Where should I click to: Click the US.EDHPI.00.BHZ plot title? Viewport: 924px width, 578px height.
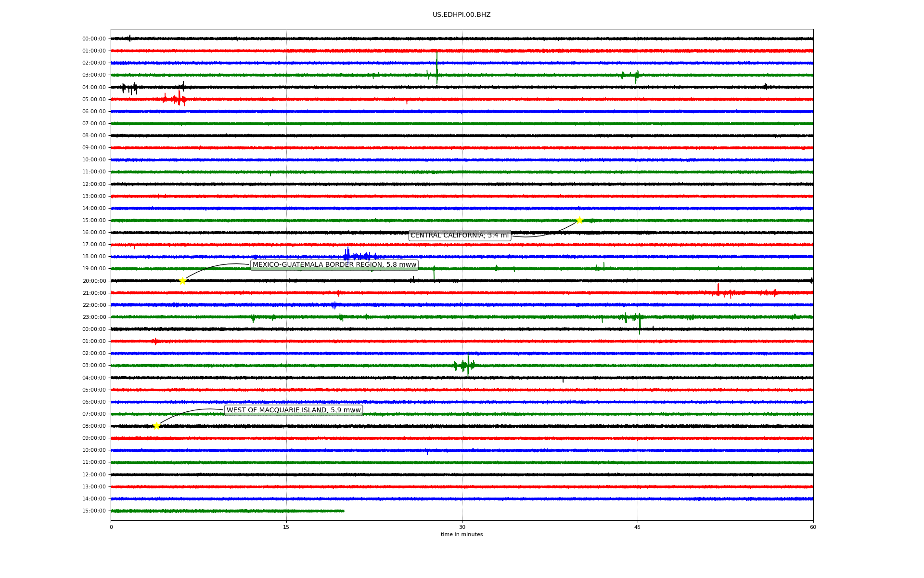pyautogui.click(x=462, y=15)
